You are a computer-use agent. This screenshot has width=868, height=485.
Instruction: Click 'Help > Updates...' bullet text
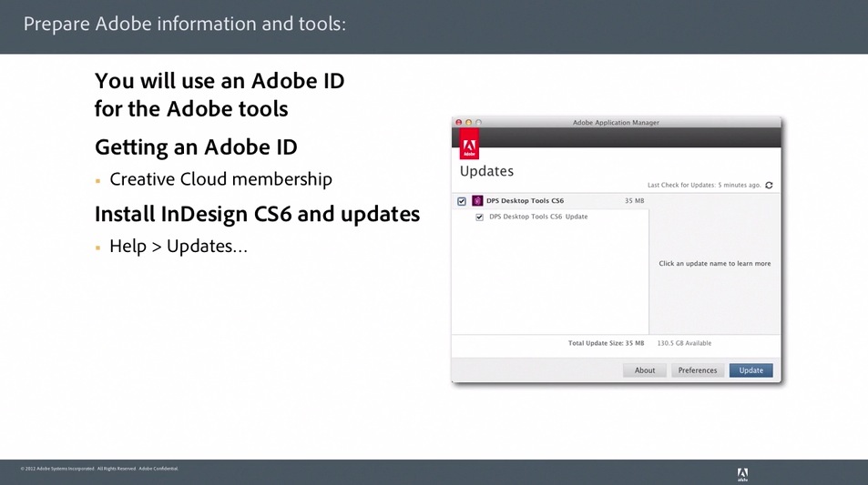[x=179, y=246]
